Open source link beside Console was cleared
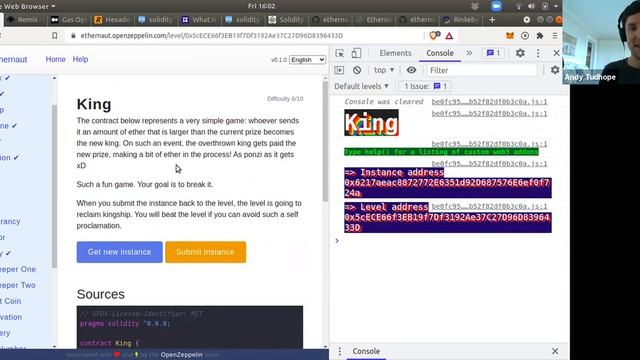 pyautogui.click(x=489, y=102)
